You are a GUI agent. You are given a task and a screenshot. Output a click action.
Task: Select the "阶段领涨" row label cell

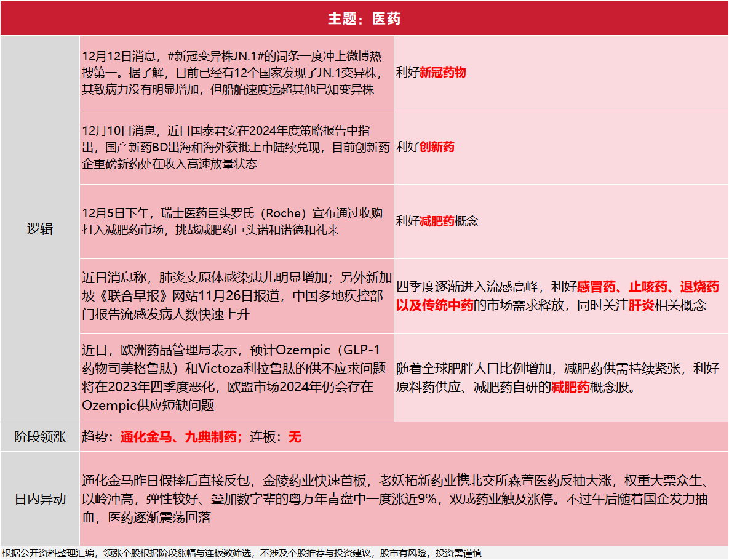click(x=40, y=437)
